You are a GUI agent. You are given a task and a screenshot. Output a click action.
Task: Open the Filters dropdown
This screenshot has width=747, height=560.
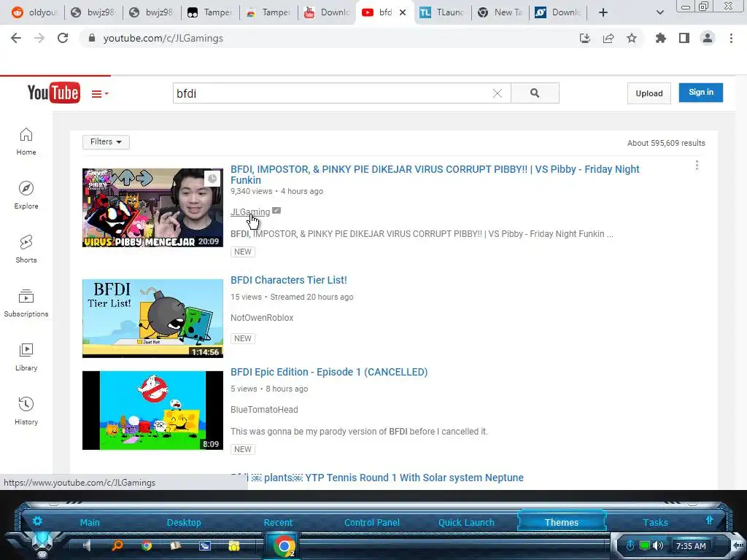pos(106,142)
